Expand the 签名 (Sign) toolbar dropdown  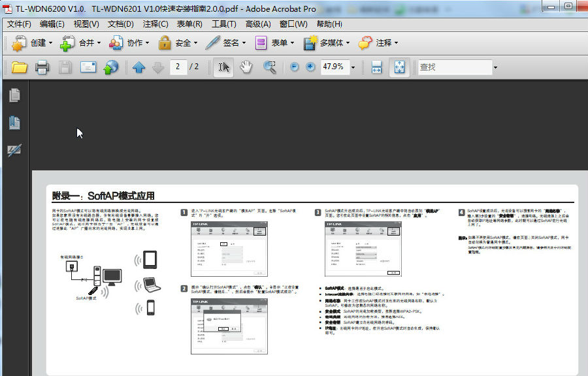(x=244, y=43)
